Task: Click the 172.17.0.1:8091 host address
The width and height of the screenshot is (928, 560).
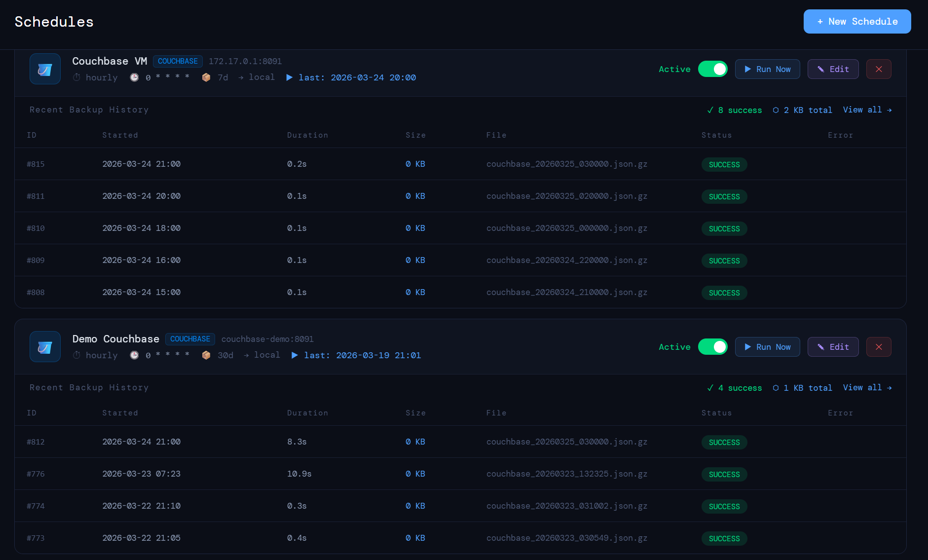Action: click(245, 61)
